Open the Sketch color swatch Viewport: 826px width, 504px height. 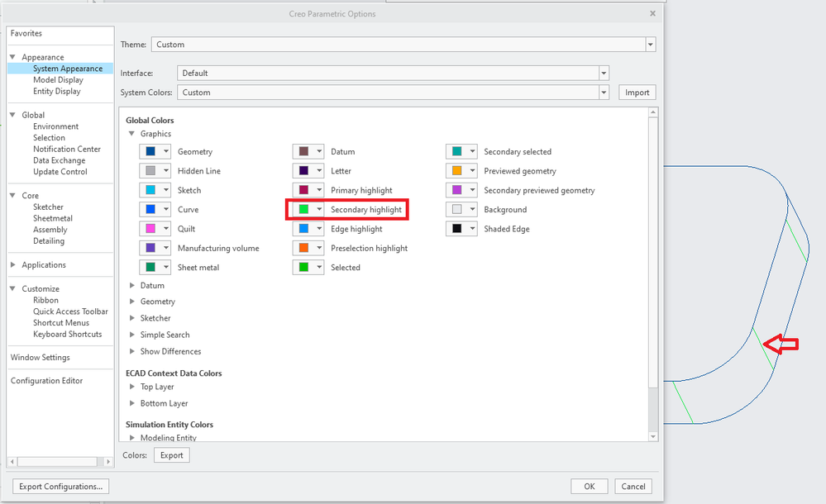(155, 190)
